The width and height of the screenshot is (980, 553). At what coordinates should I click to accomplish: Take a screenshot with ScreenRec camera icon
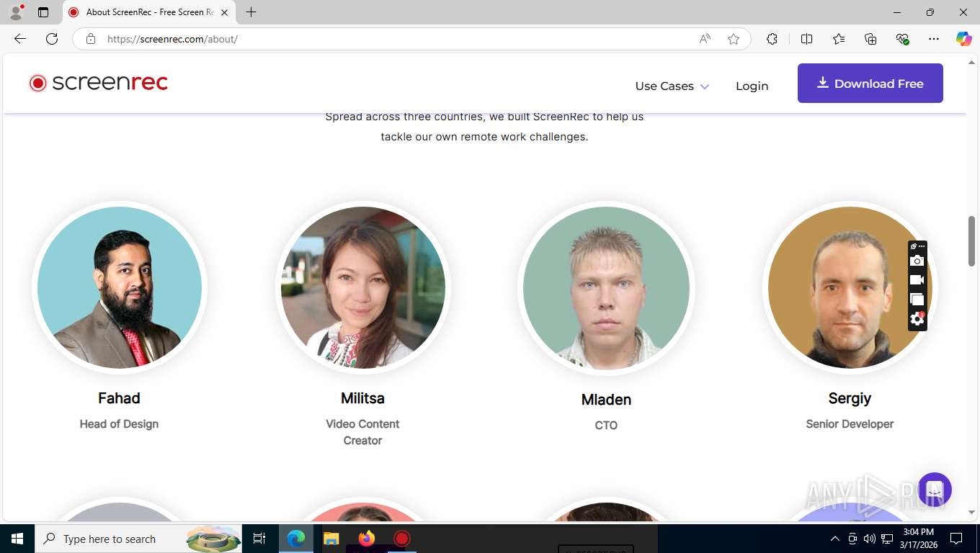tap(917, 261)
